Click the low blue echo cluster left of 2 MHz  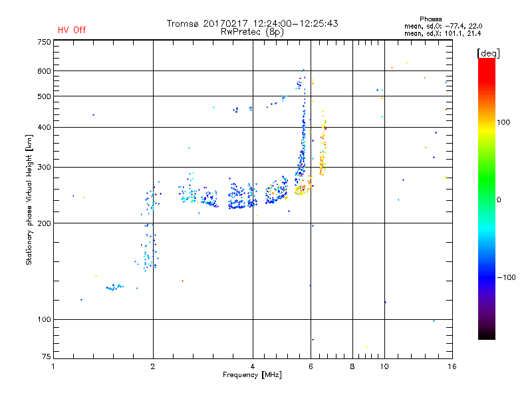coord(114,287)
